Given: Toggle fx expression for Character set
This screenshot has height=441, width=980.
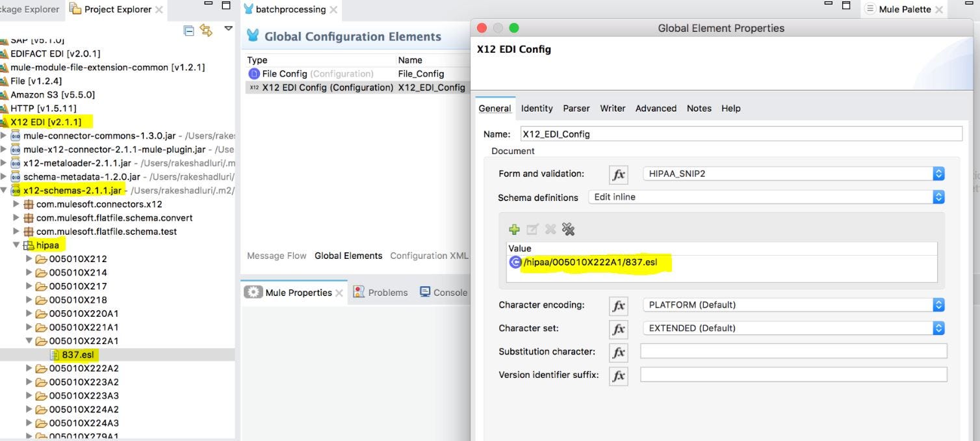Looking at the screenshot, I should [x=619, y=328].
